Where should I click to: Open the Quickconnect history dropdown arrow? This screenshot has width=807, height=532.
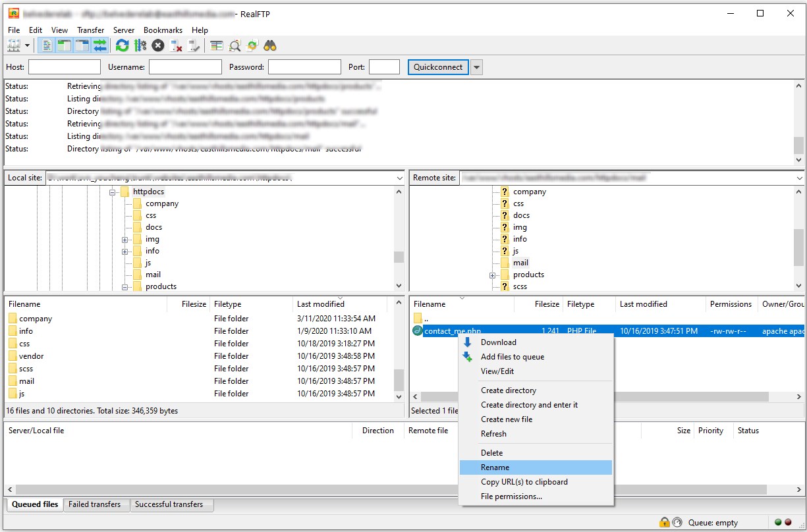click(476, 67)
